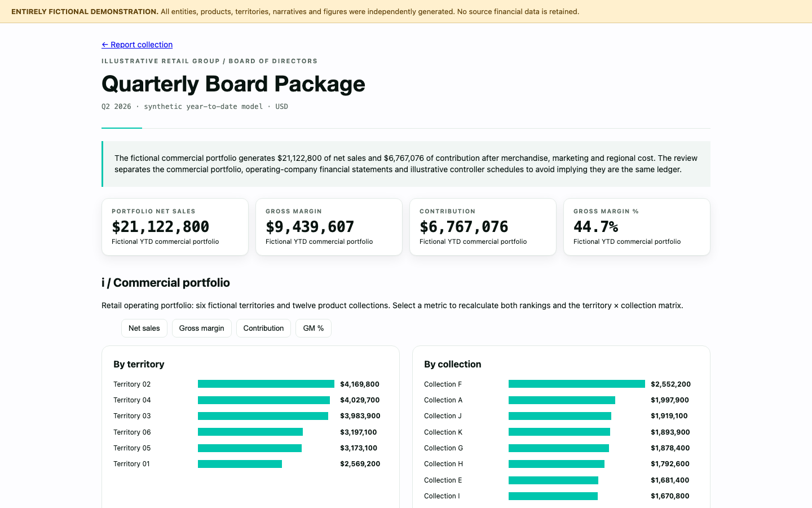Click the Territory 06 label

(132, 432)
